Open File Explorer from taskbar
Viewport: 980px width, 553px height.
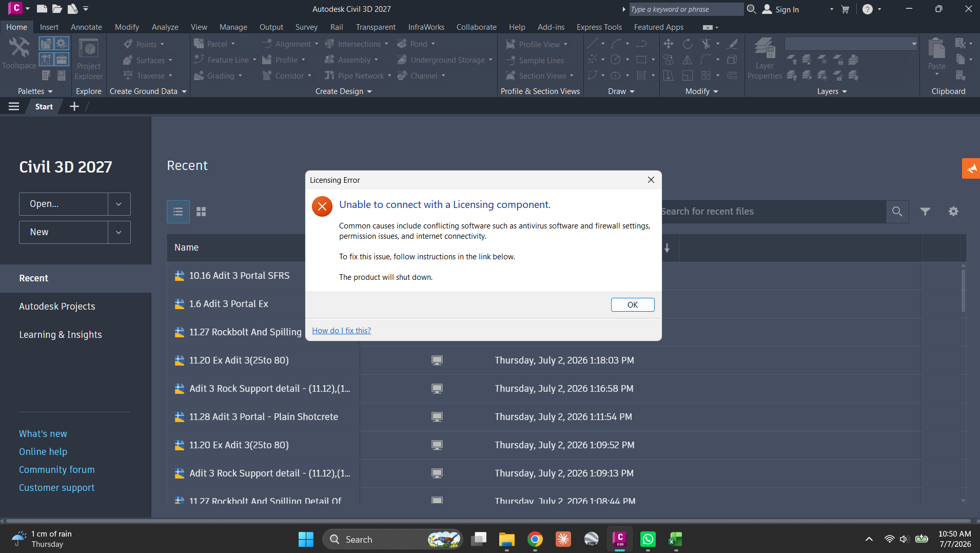pyautogui.click(x=507, y=539)
